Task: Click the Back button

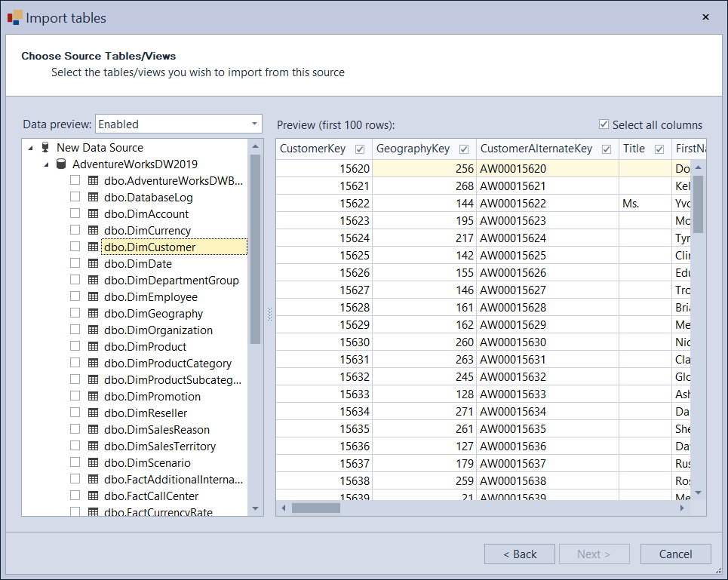Action: 519,554
